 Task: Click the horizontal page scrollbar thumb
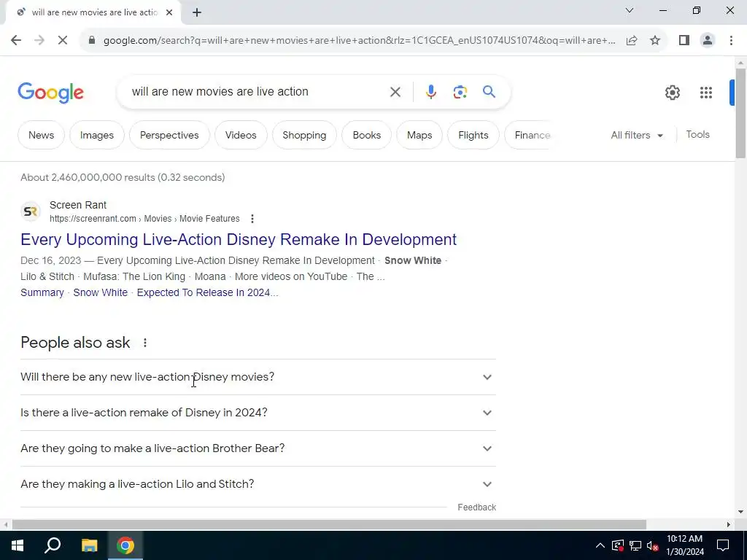pyautogui.click(x=329, y=525)
